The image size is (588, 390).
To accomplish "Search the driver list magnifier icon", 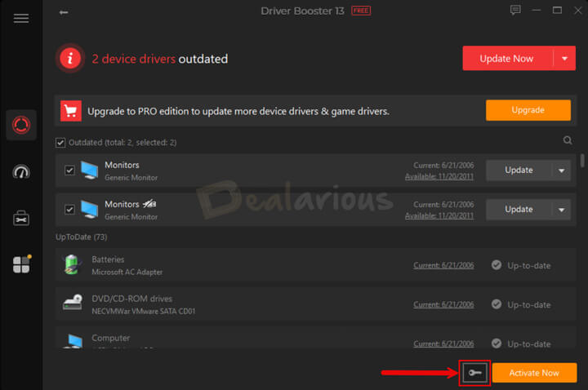I will coord(568,140).
